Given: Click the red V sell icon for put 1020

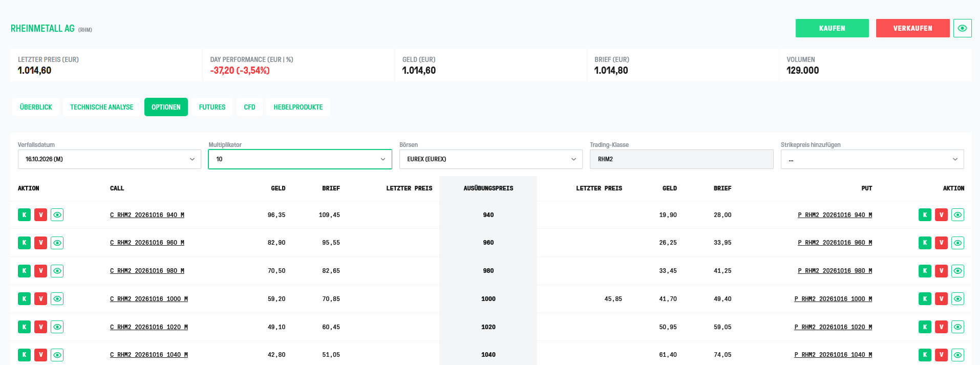Looking at the screenshot, I should [x=941, y=327].
